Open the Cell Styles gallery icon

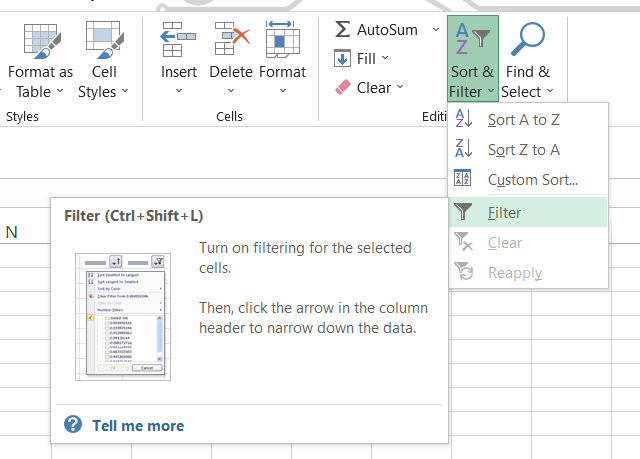(x=104, y=40)
